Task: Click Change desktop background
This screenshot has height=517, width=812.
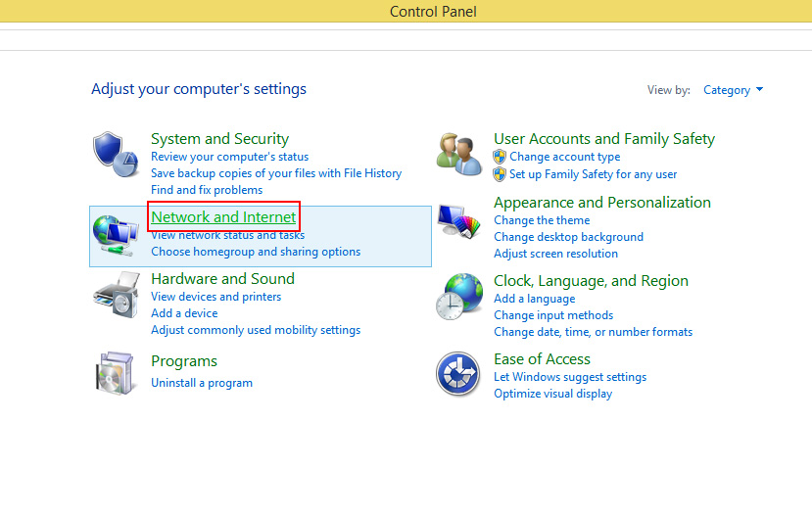Action: (569, 237)
